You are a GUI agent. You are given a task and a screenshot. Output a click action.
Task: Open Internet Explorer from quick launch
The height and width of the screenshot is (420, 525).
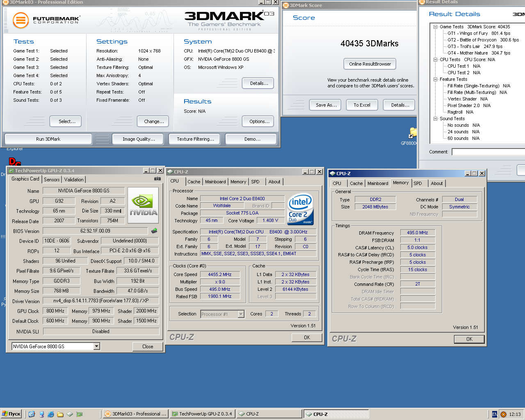pos(51,414)
